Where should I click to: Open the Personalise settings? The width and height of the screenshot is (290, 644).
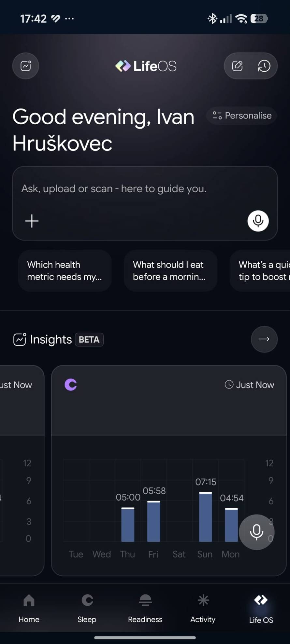[242, 116]
